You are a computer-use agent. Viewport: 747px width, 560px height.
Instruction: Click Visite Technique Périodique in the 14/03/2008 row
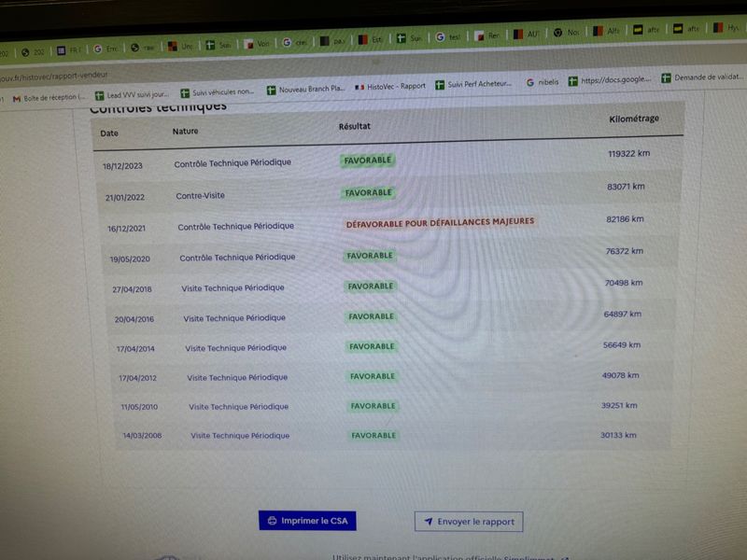coord(240,435)
